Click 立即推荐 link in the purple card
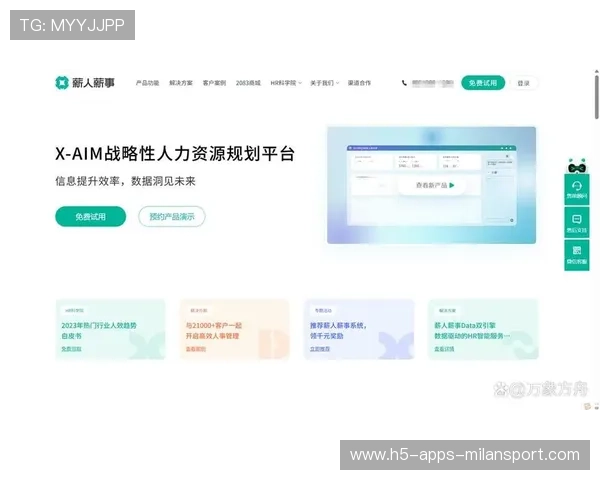The image size is (600, 480). point(320,349)
